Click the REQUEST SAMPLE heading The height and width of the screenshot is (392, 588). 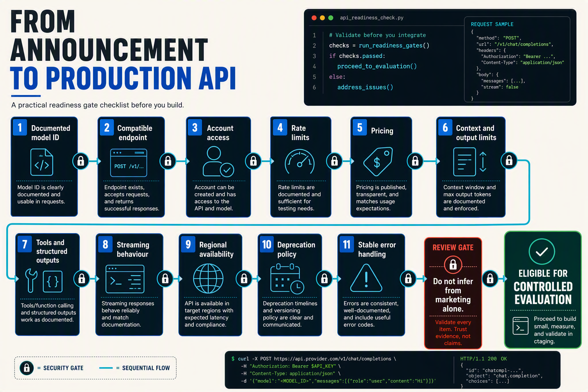point(492,24)
